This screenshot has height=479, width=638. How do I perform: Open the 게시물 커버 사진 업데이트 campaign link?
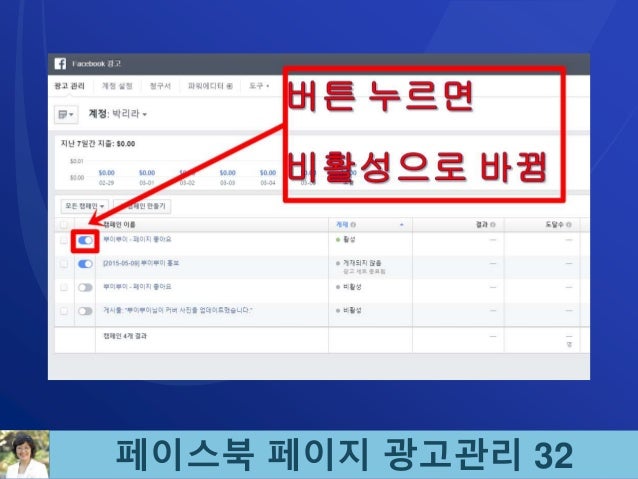pyautogui.click(x=177, y=310)
